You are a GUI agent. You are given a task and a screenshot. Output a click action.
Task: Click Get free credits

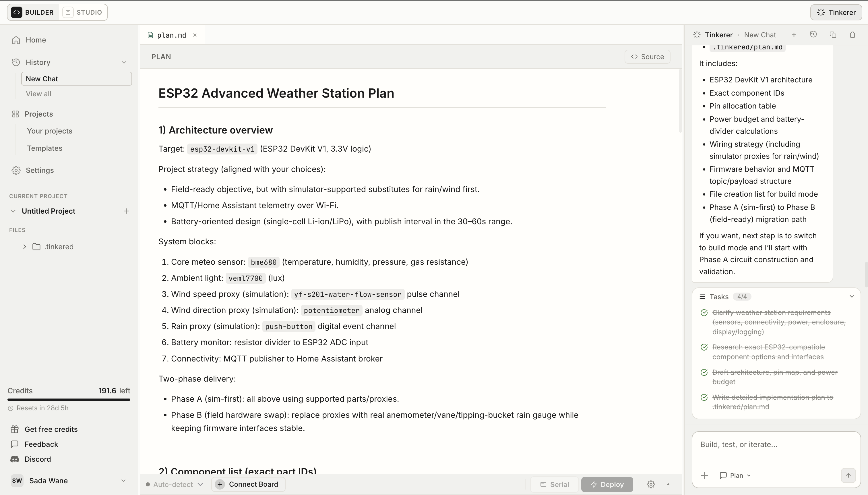51,429
